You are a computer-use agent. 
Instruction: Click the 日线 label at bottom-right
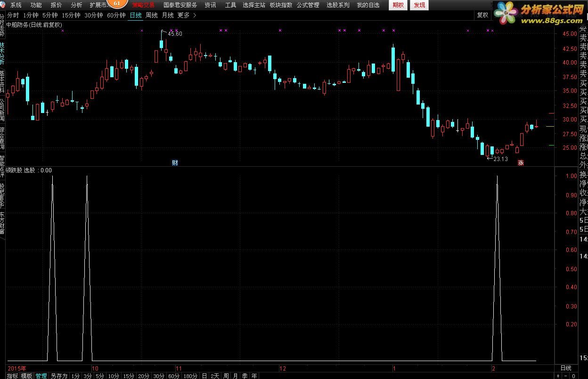pos(566,368)
